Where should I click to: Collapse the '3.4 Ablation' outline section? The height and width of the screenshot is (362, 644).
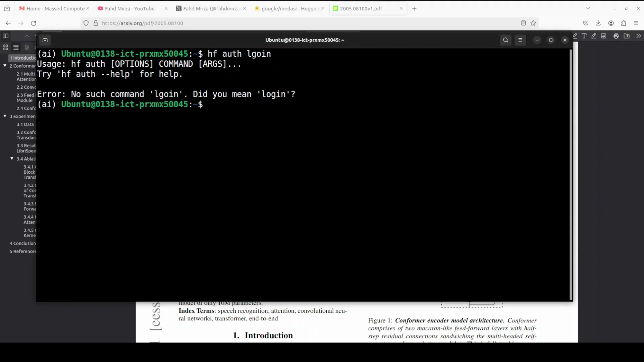[12, 159]
